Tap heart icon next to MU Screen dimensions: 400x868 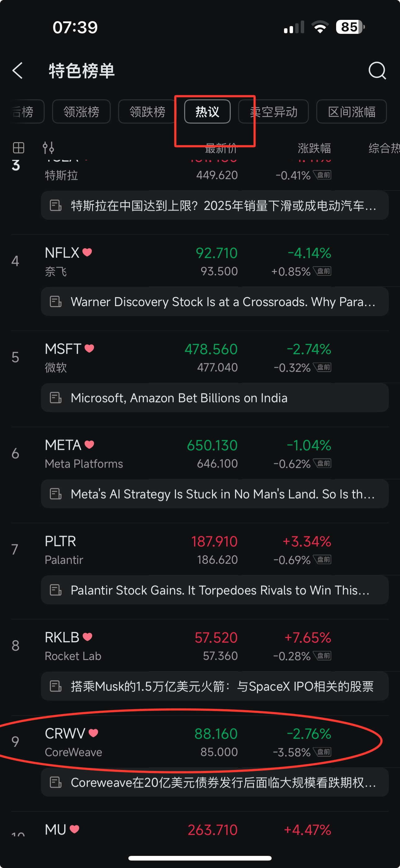click(x=74, y=829)
